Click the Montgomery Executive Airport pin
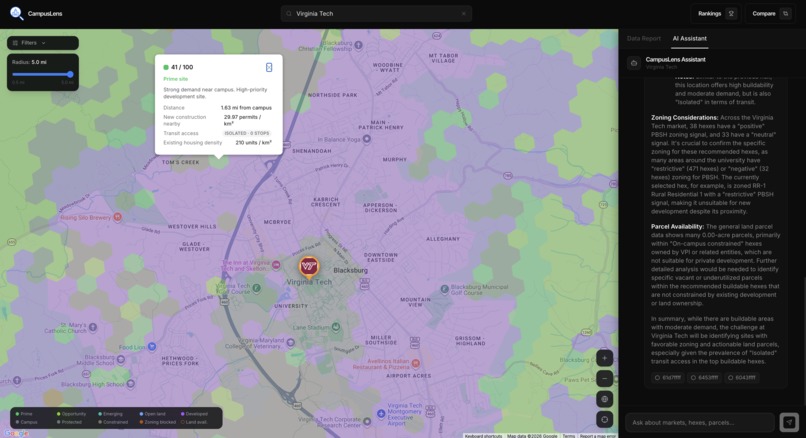The height and width of the screenshot is (438, 806). [381, 413]
